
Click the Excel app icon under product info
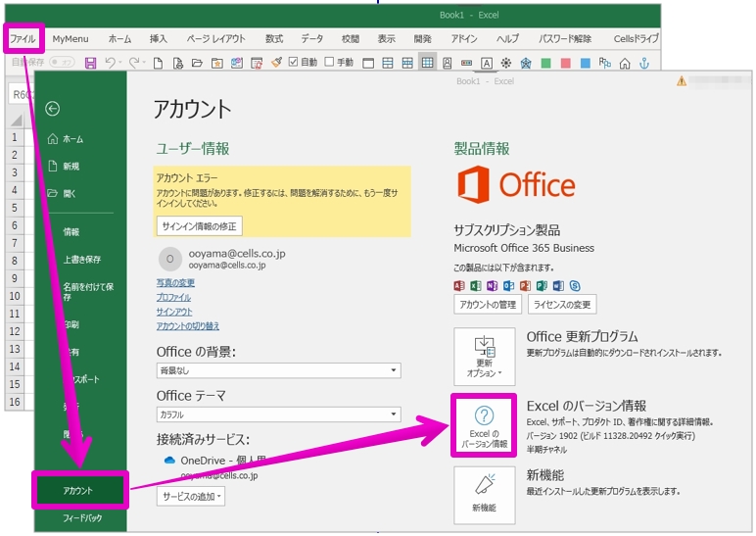(475, 285)
